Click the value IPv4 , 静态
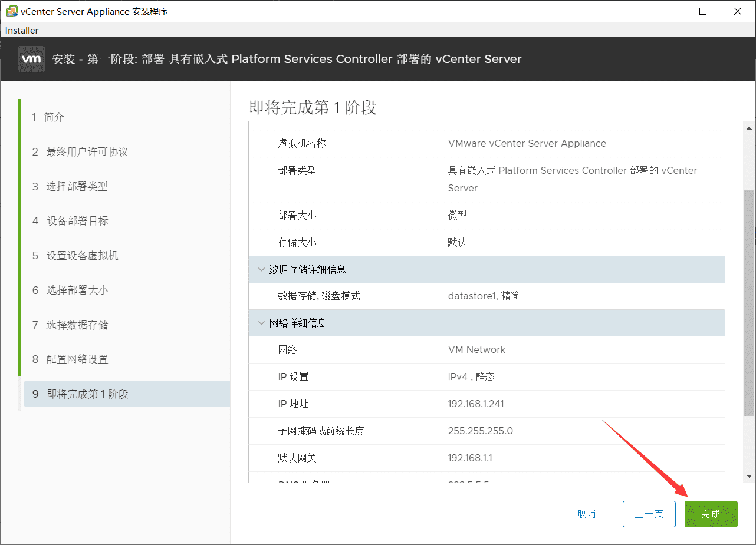The image size is (756, 545). click(472, 376)
